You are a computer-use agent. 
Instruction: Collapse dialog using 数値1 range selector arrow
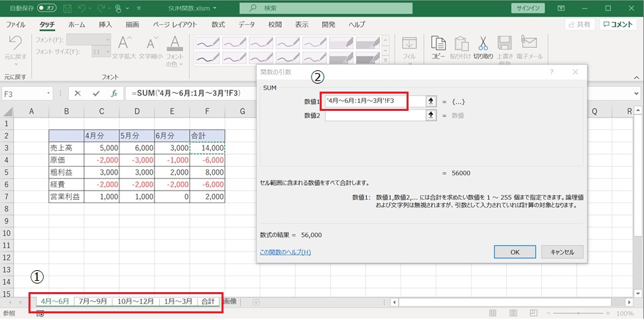(430, 100)
